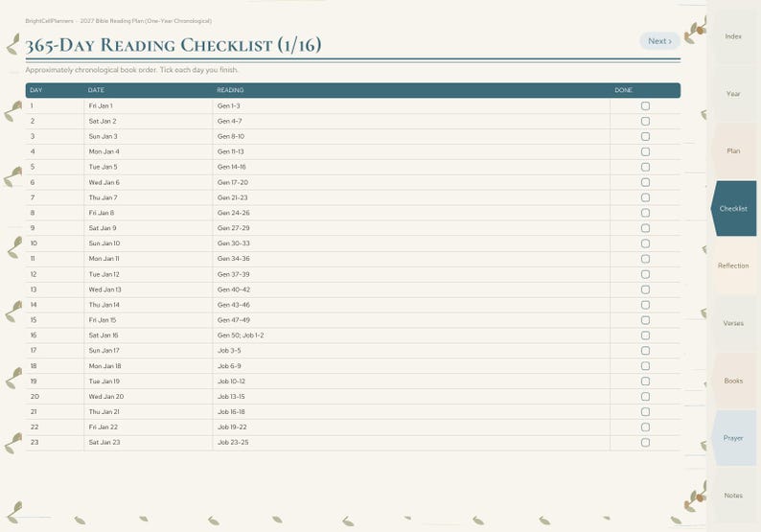Tick Gen 30-33 done box
Screen dimensions: 761x532
[645, 243]
